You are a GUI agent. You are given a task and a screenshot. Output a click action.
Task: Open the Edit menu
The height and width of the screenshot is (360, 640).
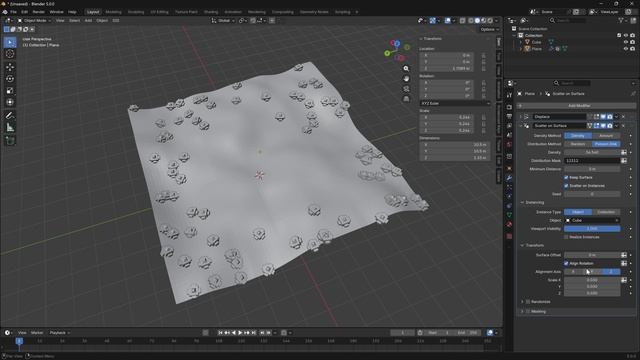click(24, 12)
